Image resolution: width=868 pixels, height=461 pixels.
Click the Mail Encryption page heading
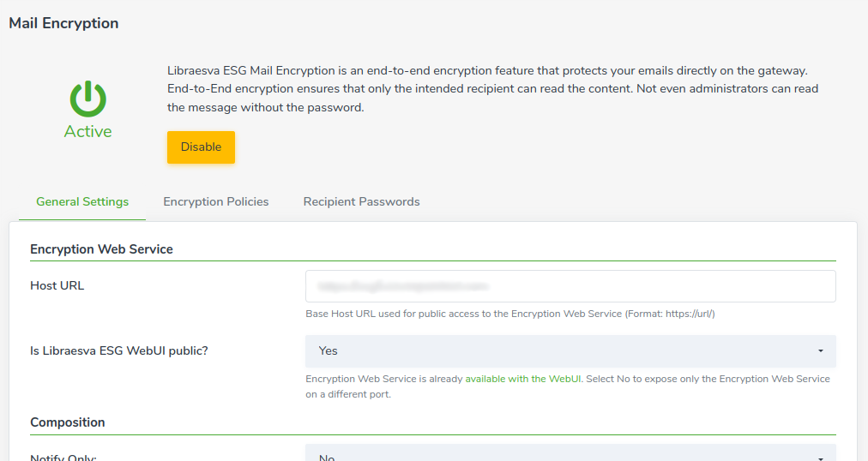[63, 23]
